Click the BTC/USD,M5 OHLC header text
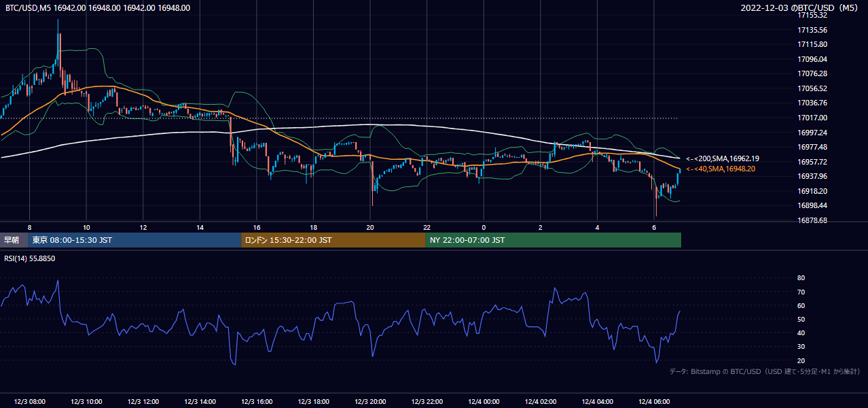 point(98,8)
